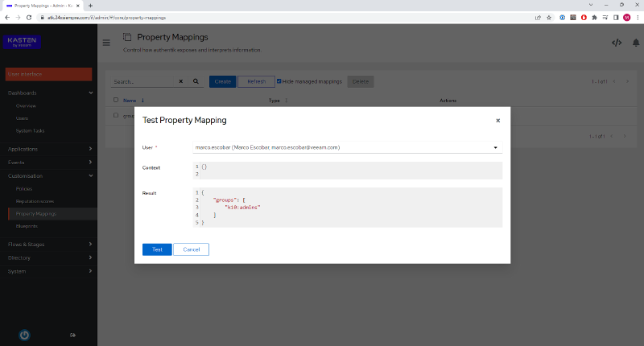This screenshot has height=346, width=644.
Task: Toggle the select-all checkbox in table header
Action: click(x=116, y=100)
